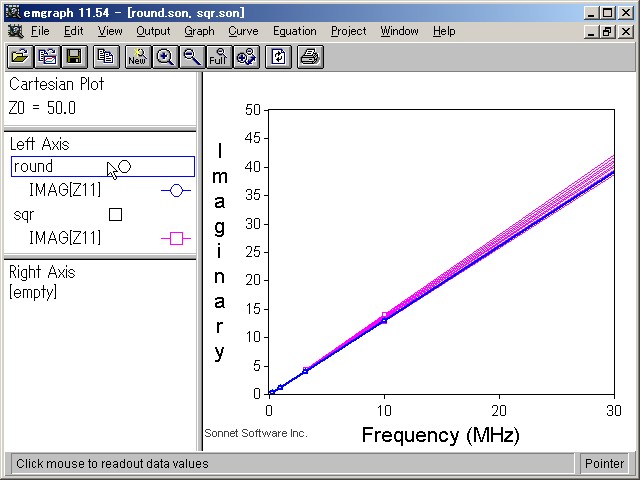Click the Pointer mode status box
The height and width of the screenshot is (480, 640).
click(604, 464)
